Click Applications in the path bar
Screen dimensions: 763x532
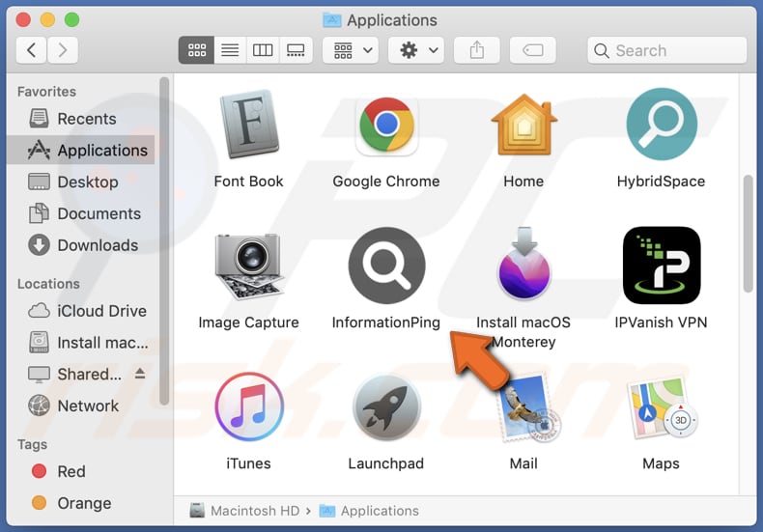pyautogui.click(x=369, y=511)
